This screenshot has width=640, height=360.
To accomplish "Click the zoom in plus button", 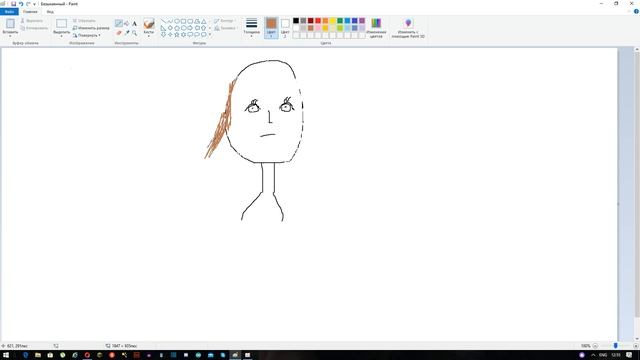I will (635, 346).
